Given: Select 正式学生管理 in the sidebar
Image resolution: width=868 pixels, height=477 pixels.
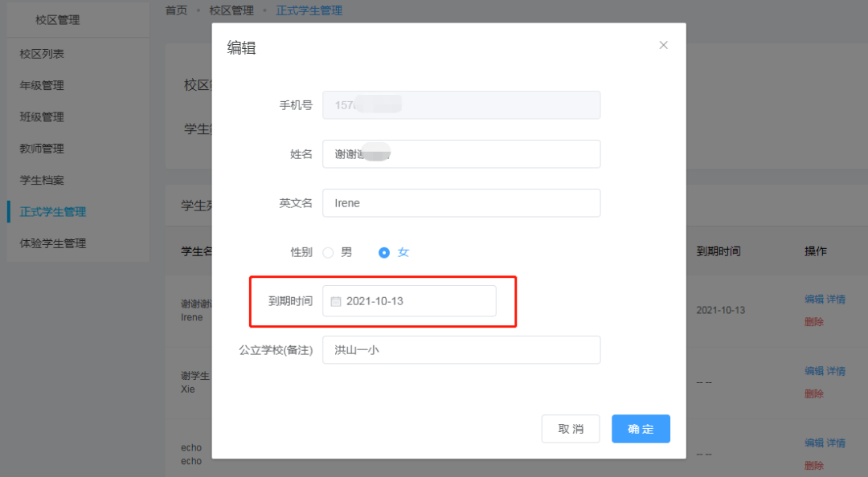Looking at the screenshot, I should [x=53, y=212].
